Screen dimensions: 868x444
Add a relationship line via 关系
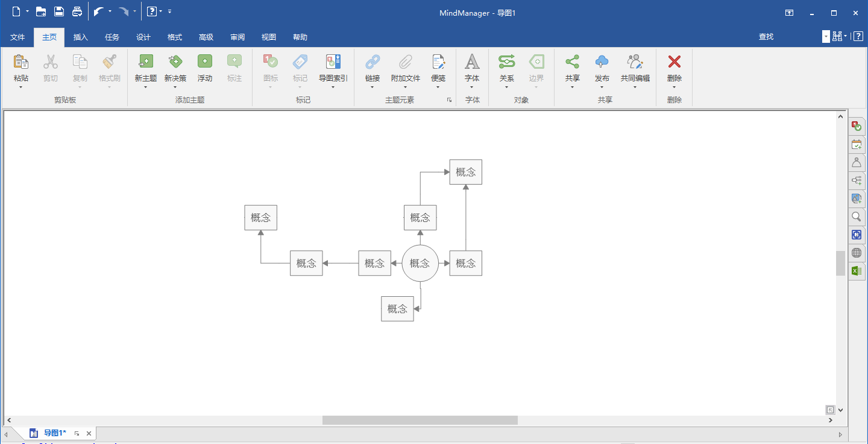(506, 68)
